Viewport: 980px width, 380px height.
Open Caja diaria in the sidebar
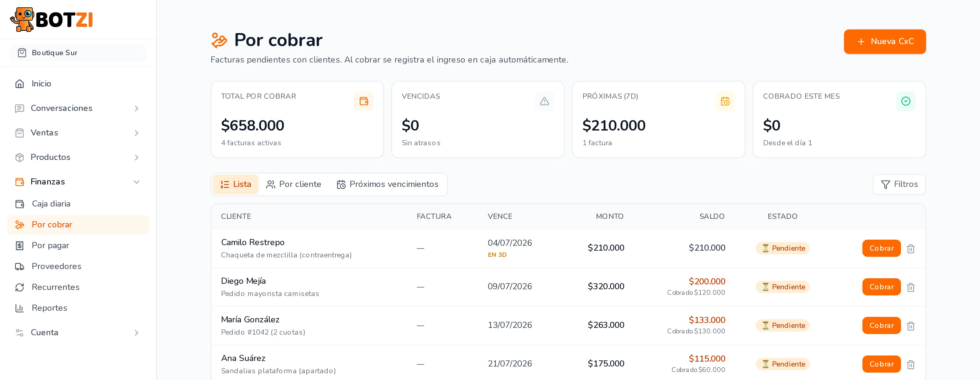(78, 204)
